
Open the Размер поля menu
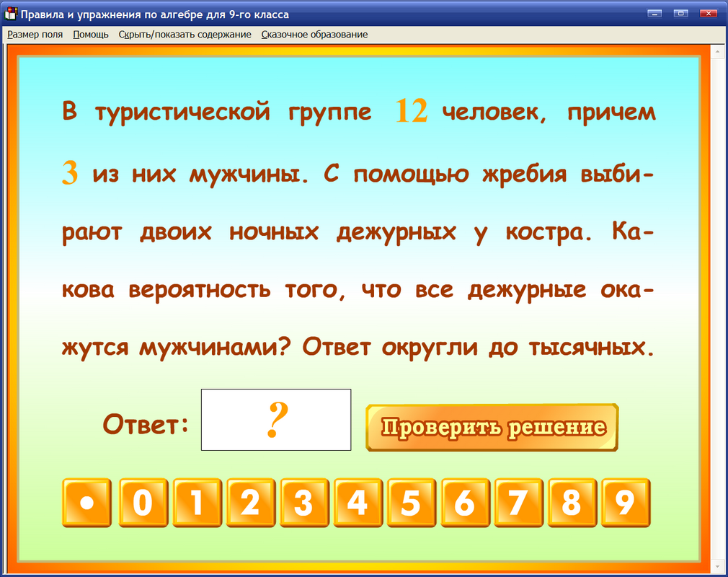coord(34,34)
